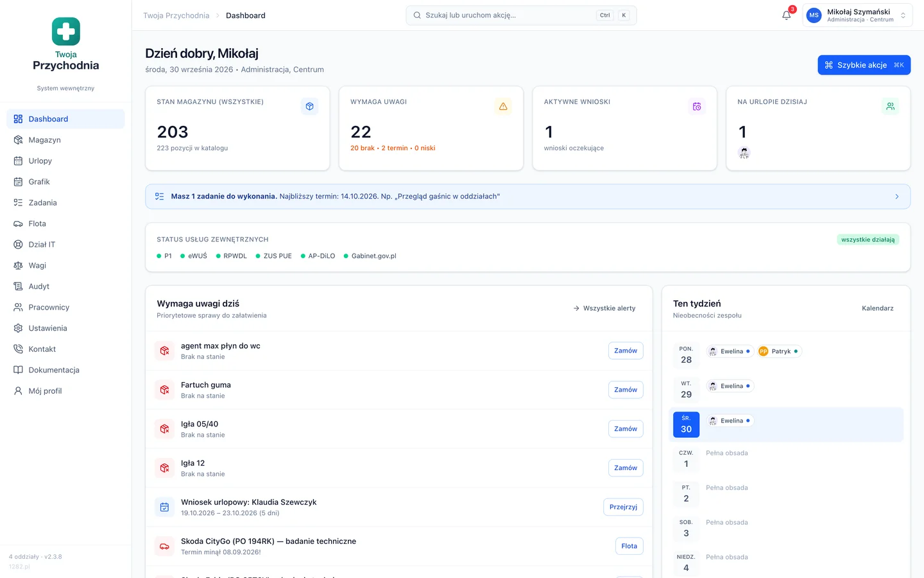Click Twoja Przychodnia in the breadcrumb
The width and height of the screenshot is (924, 578).
[176, 15]
